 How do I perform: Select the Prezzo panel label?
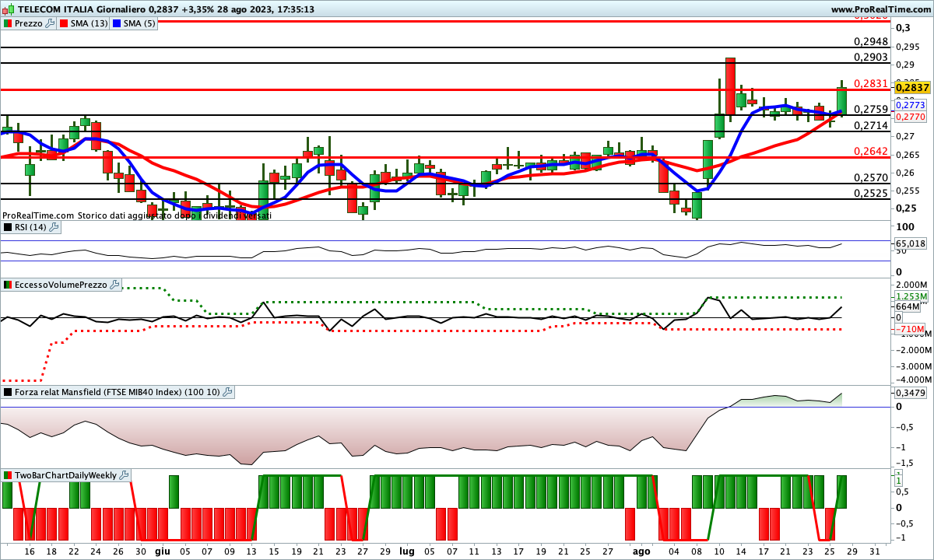(30, 23)
